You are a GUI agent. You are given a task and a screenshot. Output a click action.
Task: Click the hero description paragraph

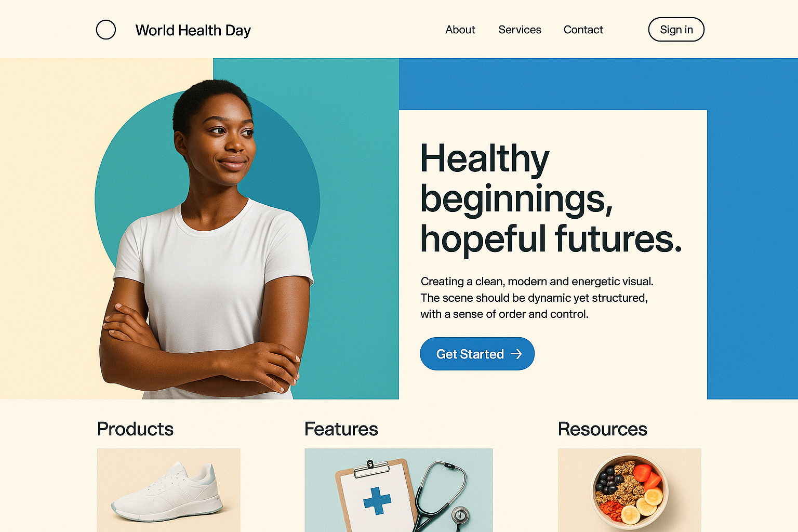pos(537,298)
